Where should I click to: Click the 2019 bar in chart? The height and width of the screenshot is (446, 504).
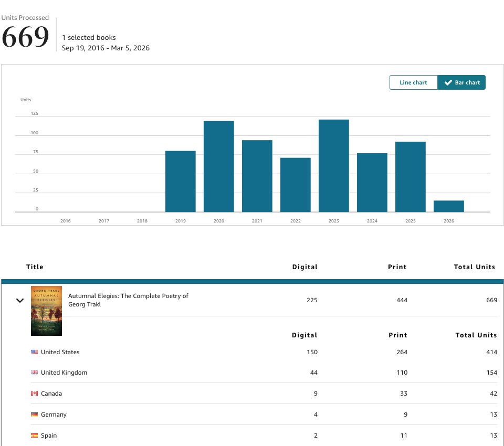[180, 182]
